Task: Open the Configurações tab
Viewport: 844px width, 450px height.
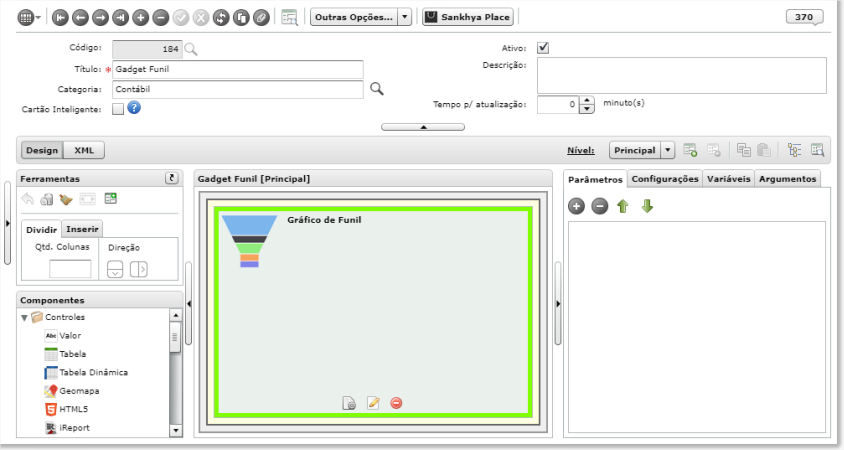Action: click(x=665, y=179)
